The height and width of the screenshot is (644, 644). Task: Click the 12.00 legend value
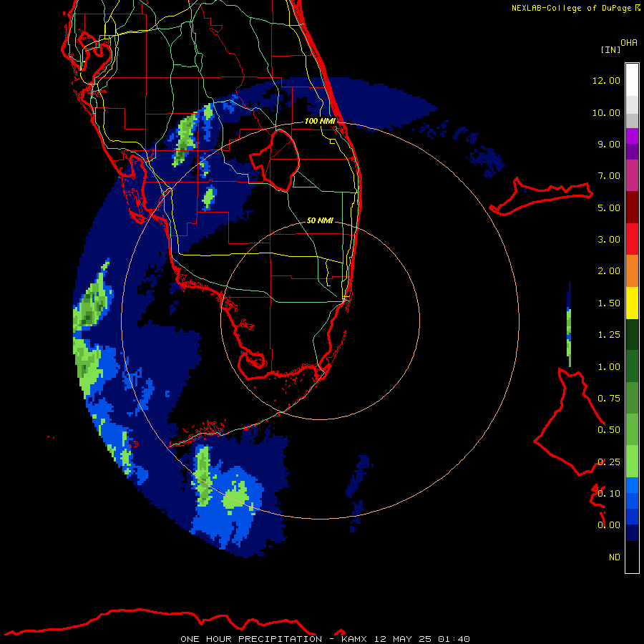point(606,80)
